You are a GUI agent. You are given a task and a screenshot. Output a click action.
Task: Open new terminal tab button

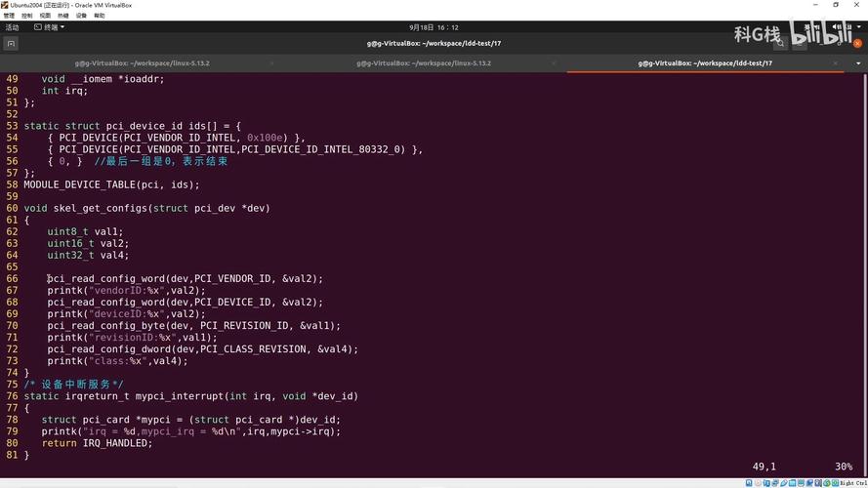11,44
